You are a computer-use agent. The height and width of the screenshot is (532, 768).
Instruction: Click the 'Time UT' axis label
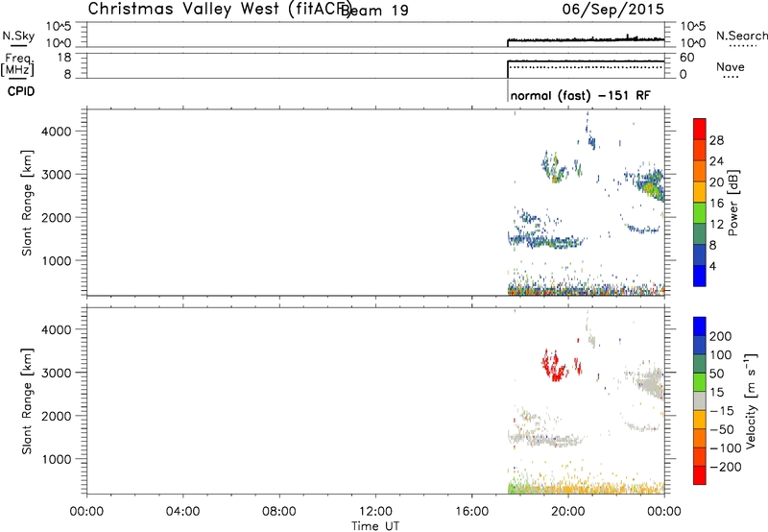point(375,526)
